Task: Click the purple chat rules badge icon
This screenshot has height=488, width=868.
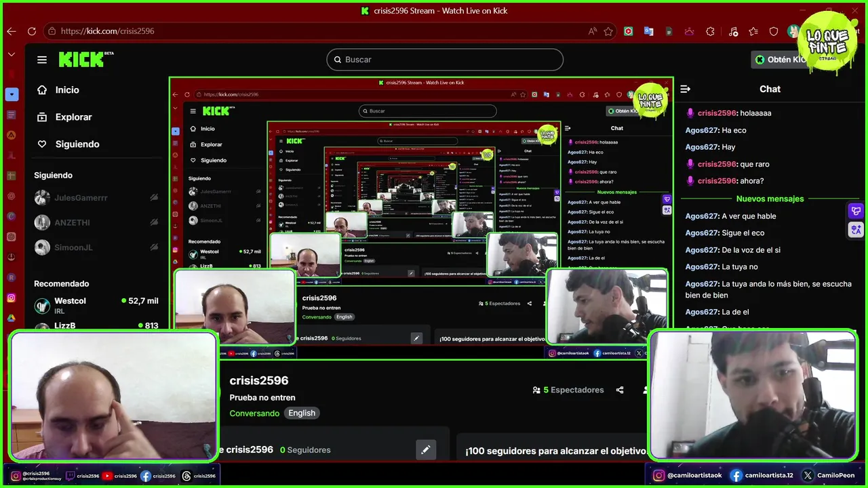Action: (856, 211)
